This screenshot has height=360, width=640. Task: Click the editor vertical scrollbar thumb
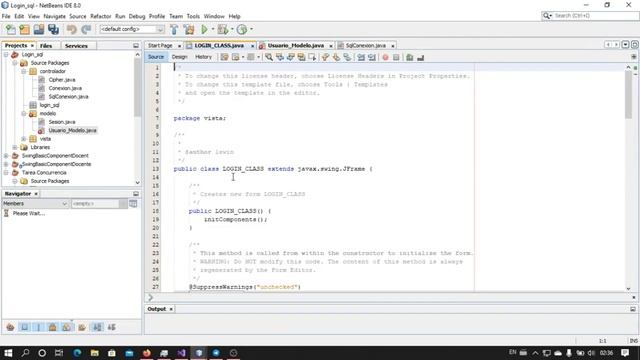628,95
